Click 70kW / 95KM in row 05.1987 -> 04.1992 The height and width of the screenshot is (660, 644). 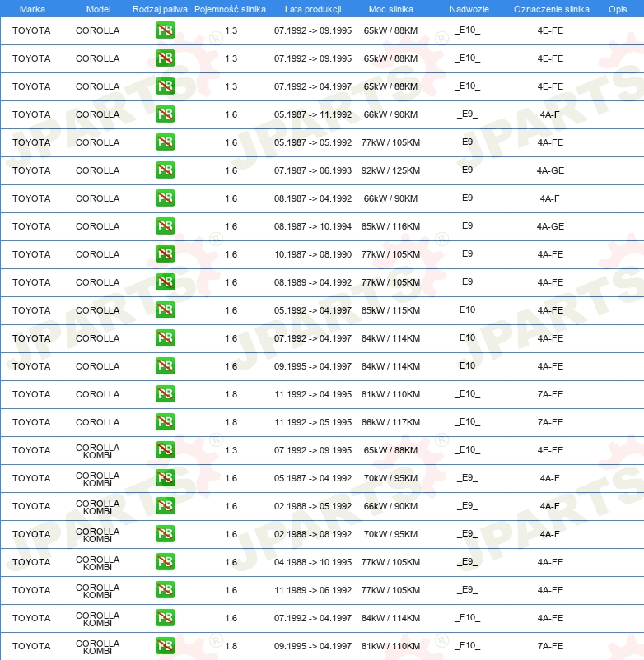390,478
